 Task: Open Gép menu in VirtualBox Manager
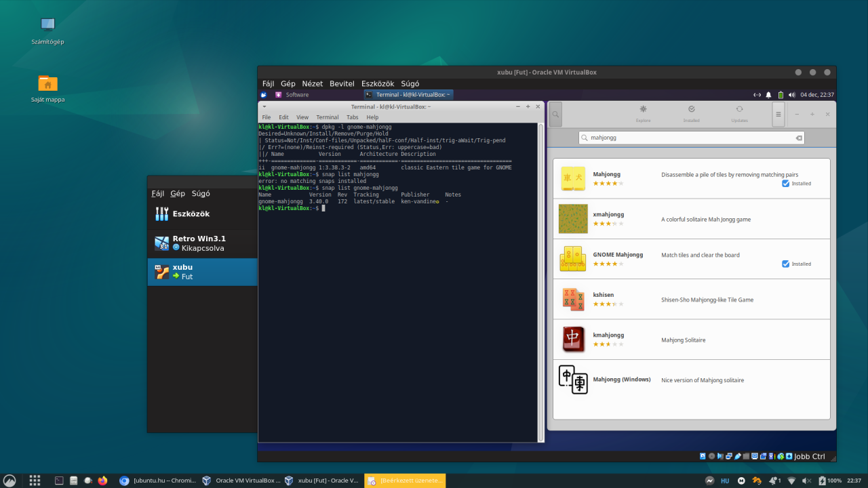[x=178, y=194]
